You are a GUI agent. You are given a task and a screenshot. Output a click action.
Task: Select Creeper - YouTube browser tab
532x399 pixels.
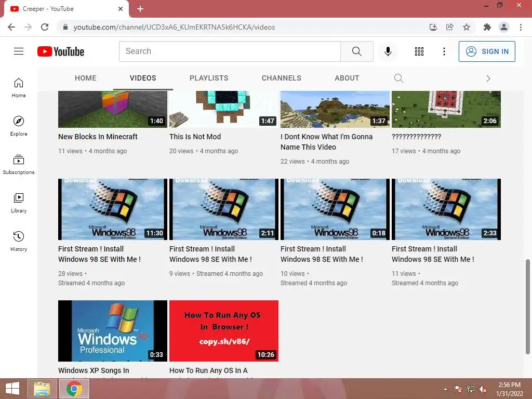[66, 9]
